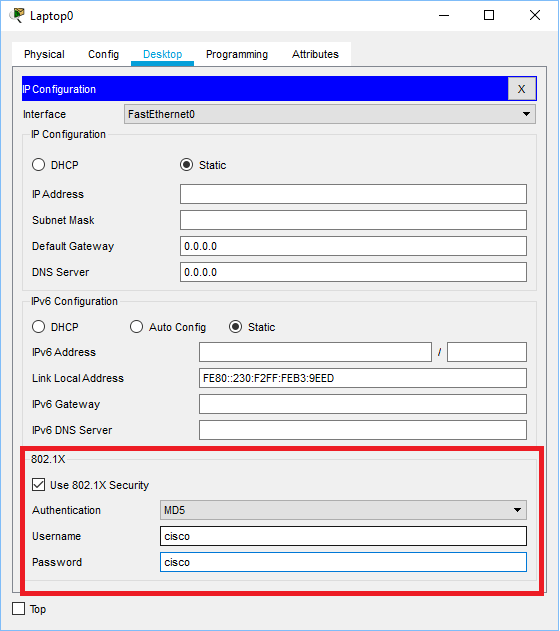Select the IPv4 DHCP radio button
This screenshot has width=560, height=631.
tap(39, 165)
